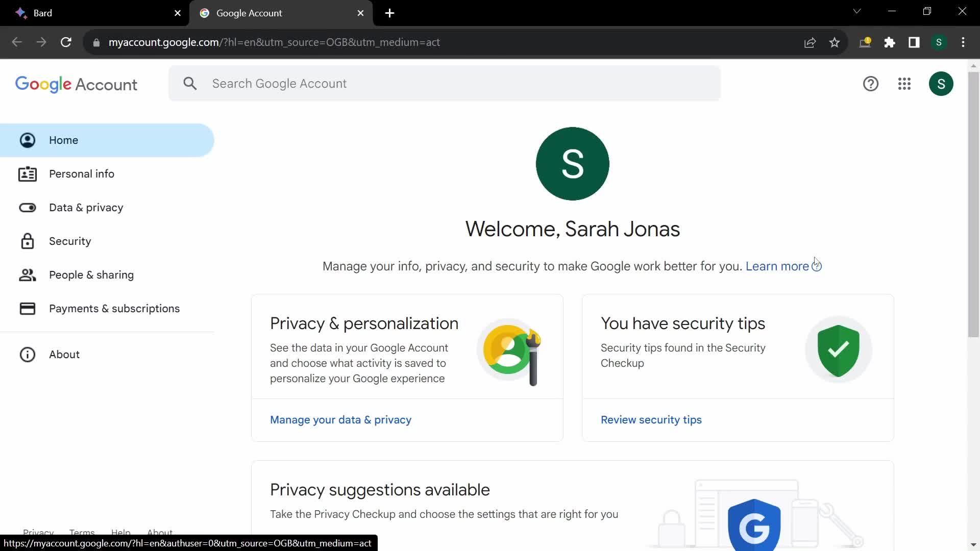The height and width of the screenshot is (551, 980).
Task: Open the Help question mark icon
Action: tap(871, 84)
